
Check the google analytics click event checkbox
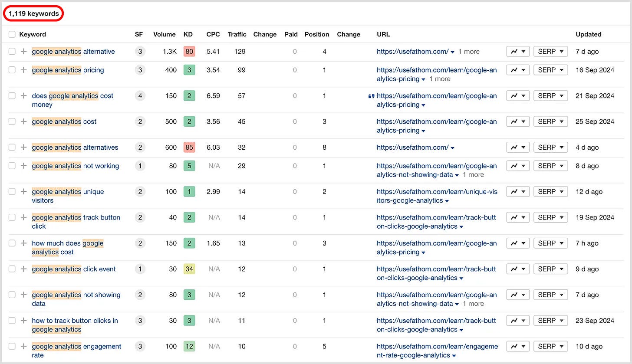tap(12, 269)
